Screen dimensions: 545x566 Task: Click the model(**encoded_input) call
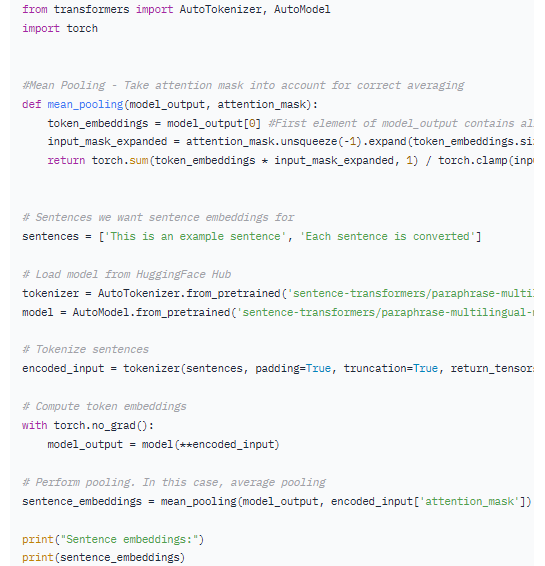click(211, 445)
